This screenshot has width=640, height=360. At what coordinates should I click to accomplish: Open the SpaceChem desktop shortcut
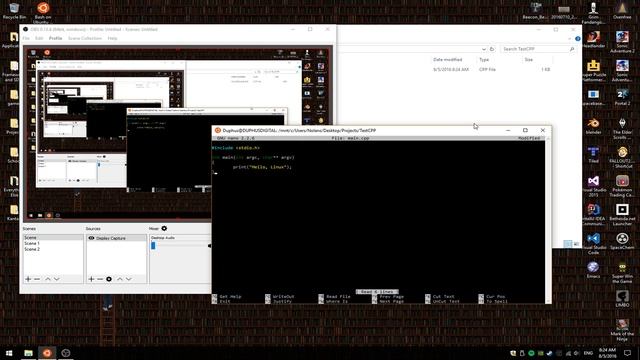(622, 241)
